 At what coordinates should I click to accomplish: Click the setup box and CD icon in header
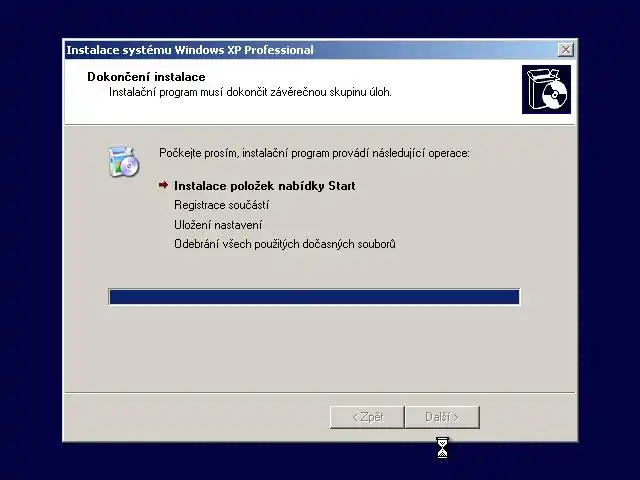[546, 89]
